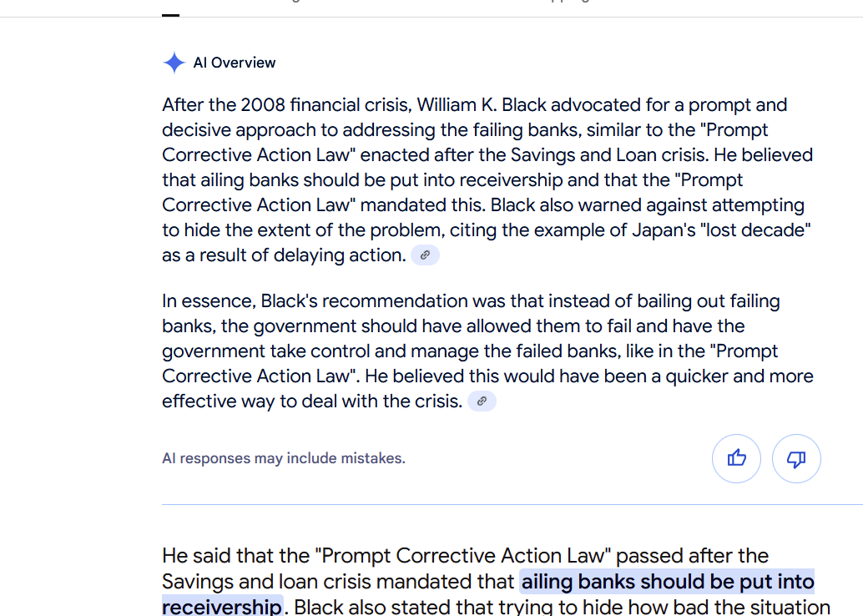Click highlighted text "ailing banks should be put into"
This screenshot has width=863, height=616.
668,582
